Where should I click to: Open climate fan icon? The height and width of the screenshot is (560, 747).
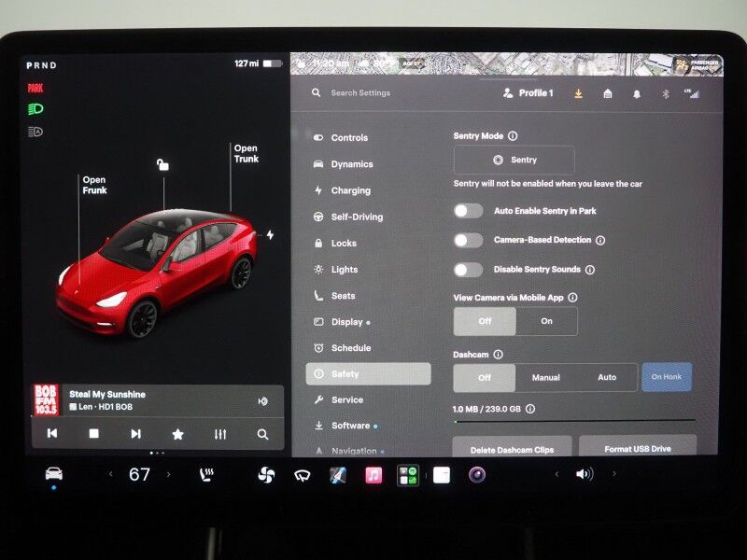tap(266, 475)
